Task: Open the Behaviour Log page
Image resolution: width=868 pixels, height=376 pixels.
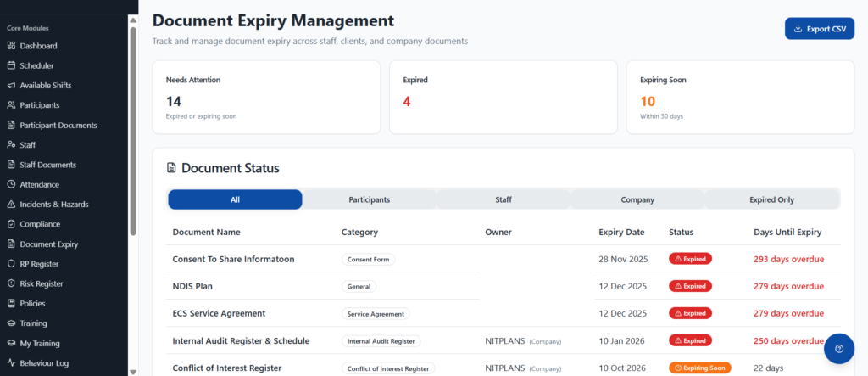Action: click(44, 363)
